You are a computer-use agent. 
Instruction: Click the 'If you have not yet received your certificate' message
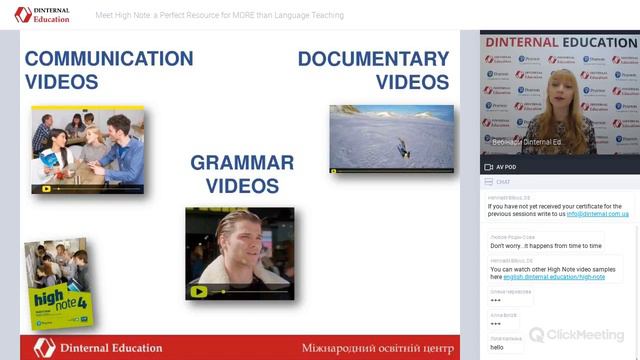coord(558,210)
